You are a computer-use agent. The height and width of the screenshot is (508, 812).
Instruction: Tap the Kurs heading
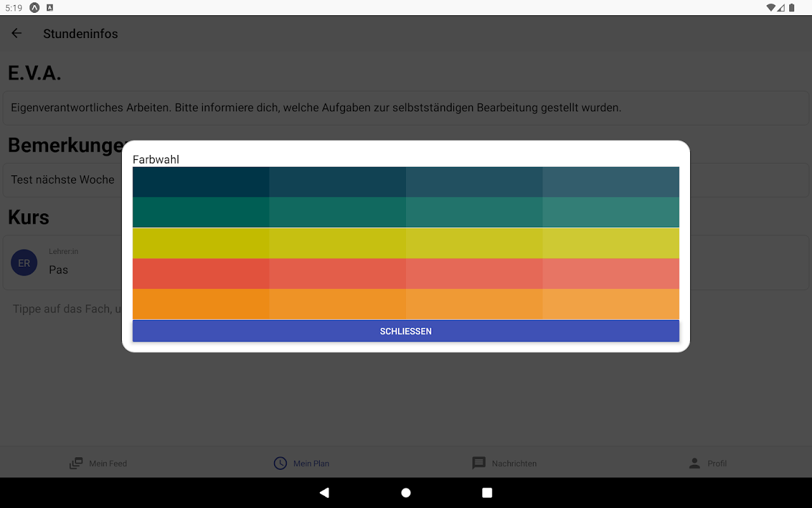[x=29, y=217]
